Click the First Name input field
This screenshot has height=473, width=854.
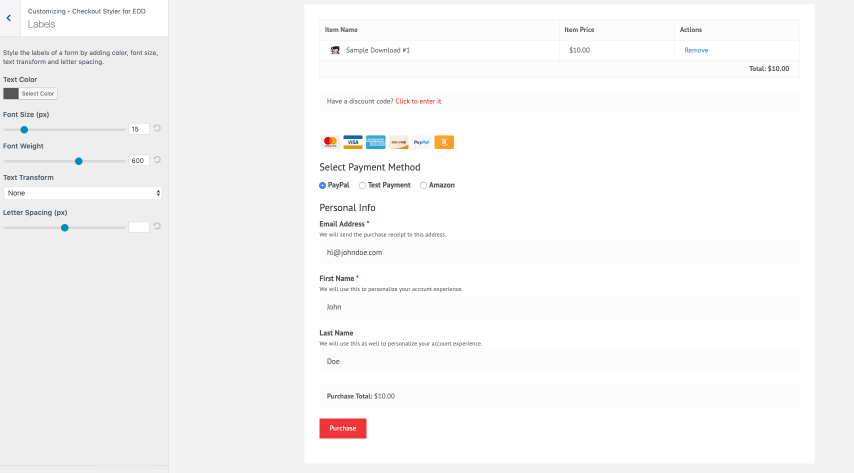click(559, 307)
